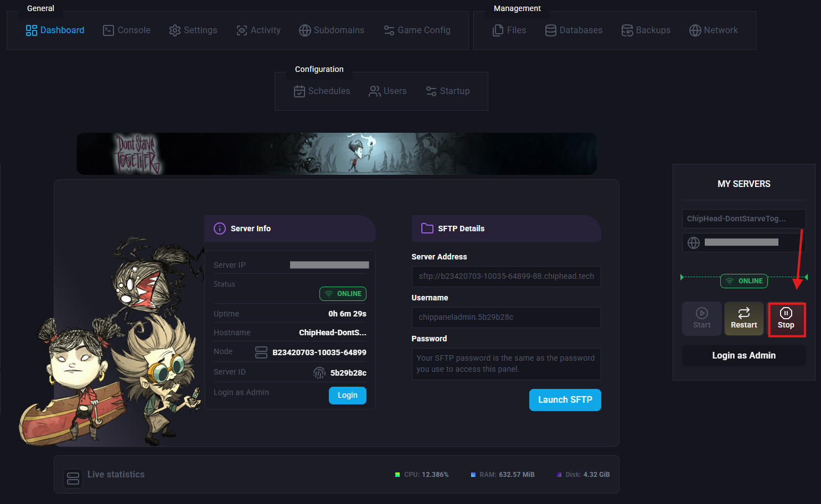Click the ONLINE status badge in Server Info

[343, 294]
